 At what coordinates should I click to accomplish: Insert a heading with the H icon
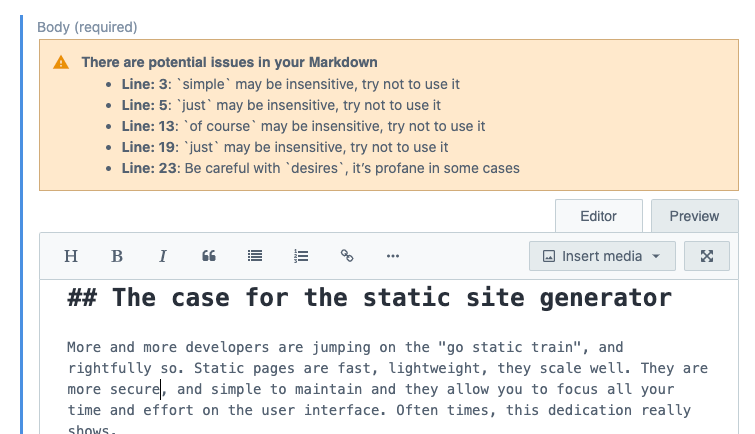coord(71,256)
